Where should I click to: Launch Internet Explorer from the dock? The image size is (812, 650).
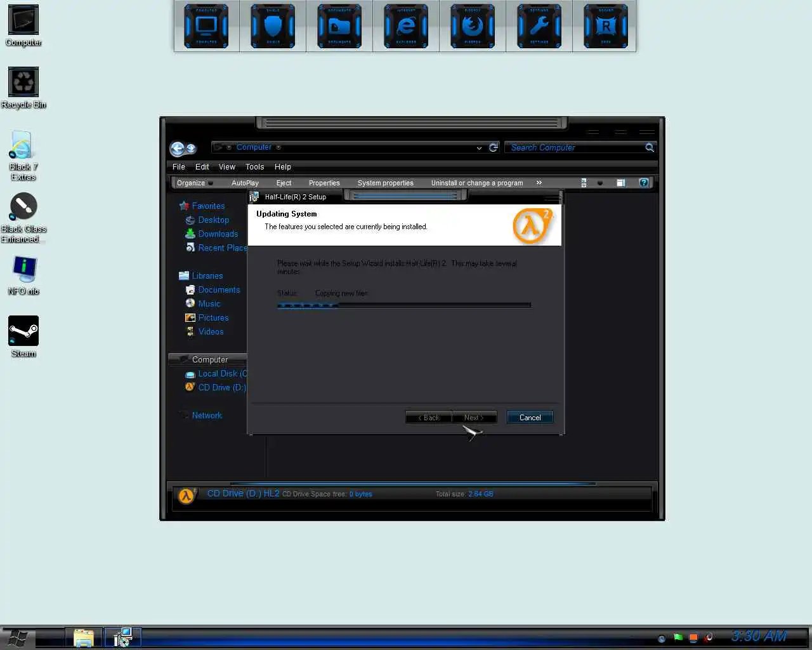point(406,26)
